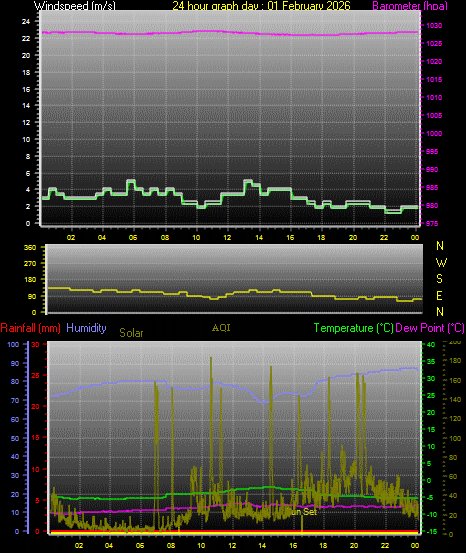The image size is (466, 553).
Task: Click the "100" humidity scale value
Action: point(13,345)
